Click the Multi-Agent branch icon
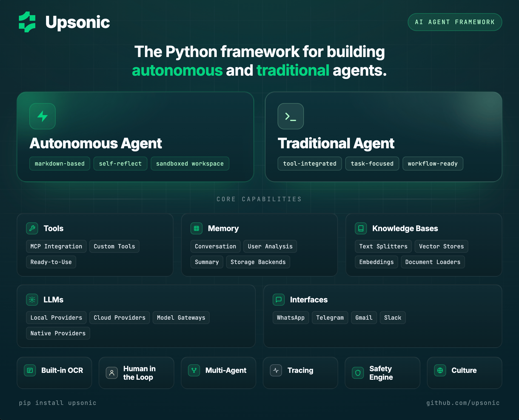The height and width of the screenshot is (420, 519). click(194, 370)
